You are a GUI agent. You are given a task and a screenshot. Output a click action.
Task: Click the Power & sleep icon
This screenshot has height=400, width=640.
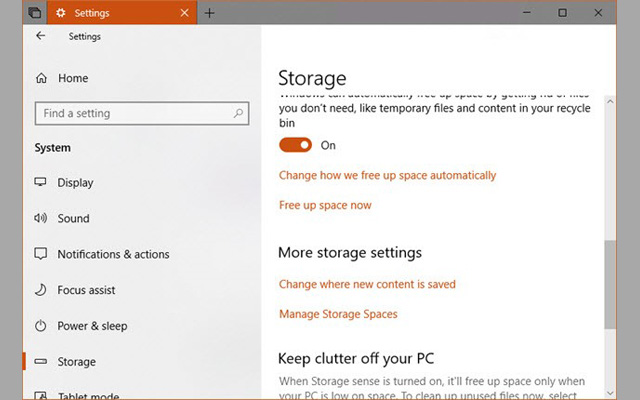41,326
